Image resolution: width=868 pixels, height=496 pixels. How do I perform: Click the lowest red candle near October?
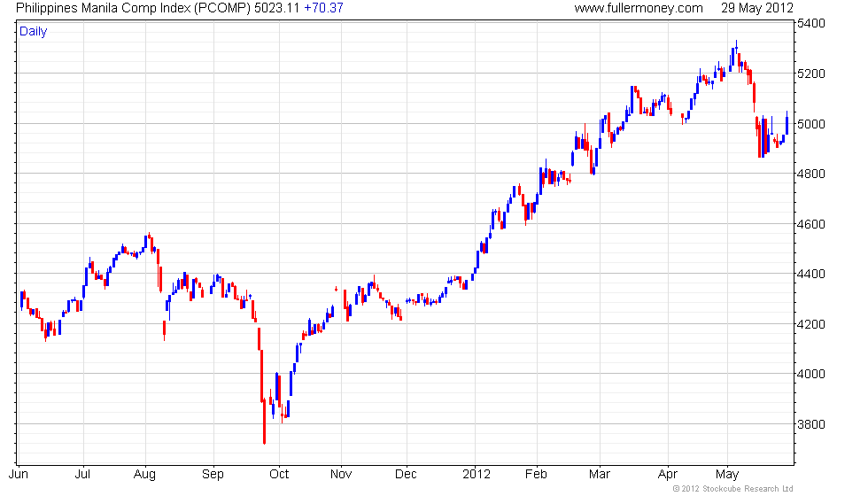264,422
